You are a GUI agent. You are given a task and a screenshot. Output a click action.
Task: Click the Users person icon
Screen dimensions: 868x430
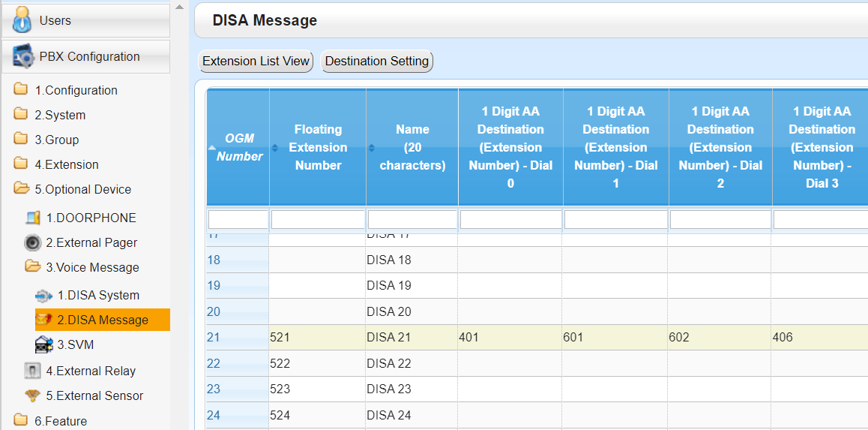[x=22, y=20]
